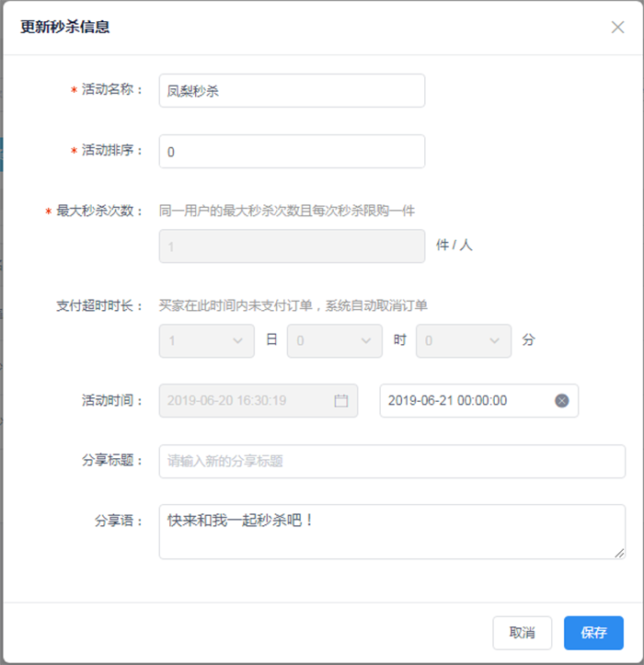Focus the 分享标题 input field
Screen dimensions: 644x665
coord(392,462)
